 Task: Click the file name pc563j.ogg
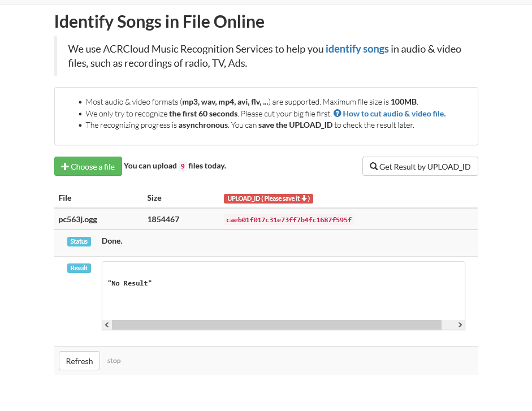click(x=77, y=219)
